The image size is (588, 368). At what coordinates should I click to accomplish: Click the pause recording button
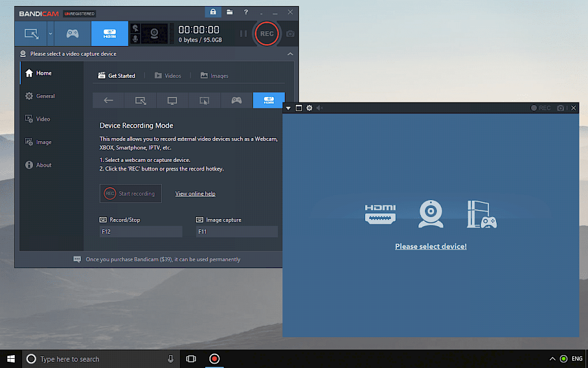pos(243,34)
